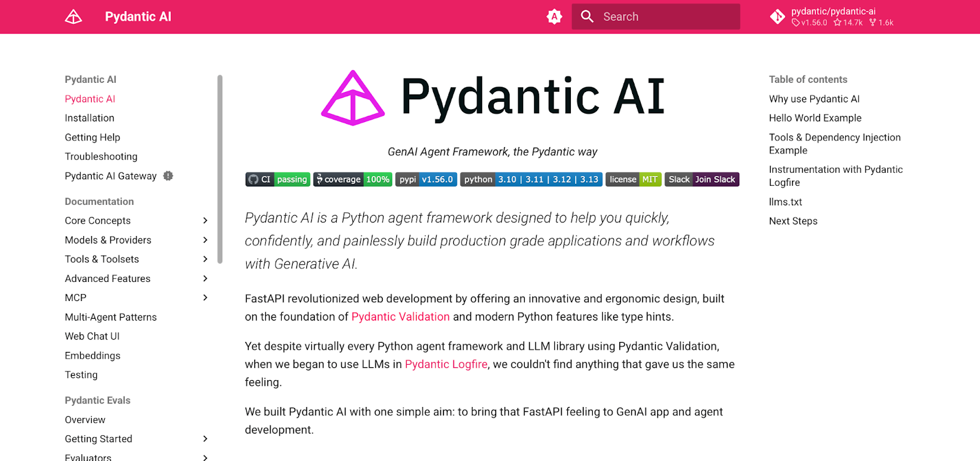980x461 pixels.
Task: Expand the MCP section chevron
Action: [205, 298]
